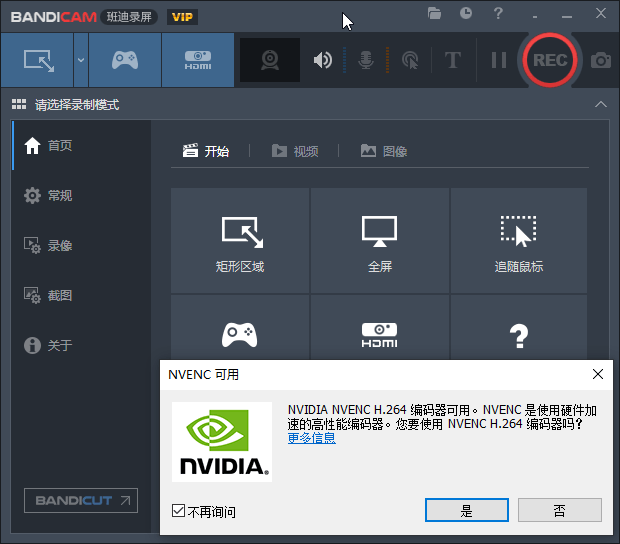620x544 pixels.
Task: Toggle the text overlay T icon
Action: 453,60
